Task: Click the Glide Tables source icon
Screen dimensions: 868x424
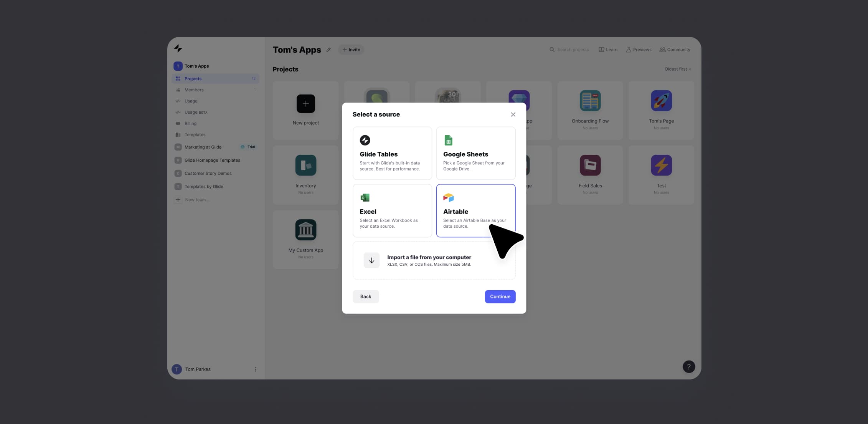Action: pyautogui.click(x=365, y=140)
